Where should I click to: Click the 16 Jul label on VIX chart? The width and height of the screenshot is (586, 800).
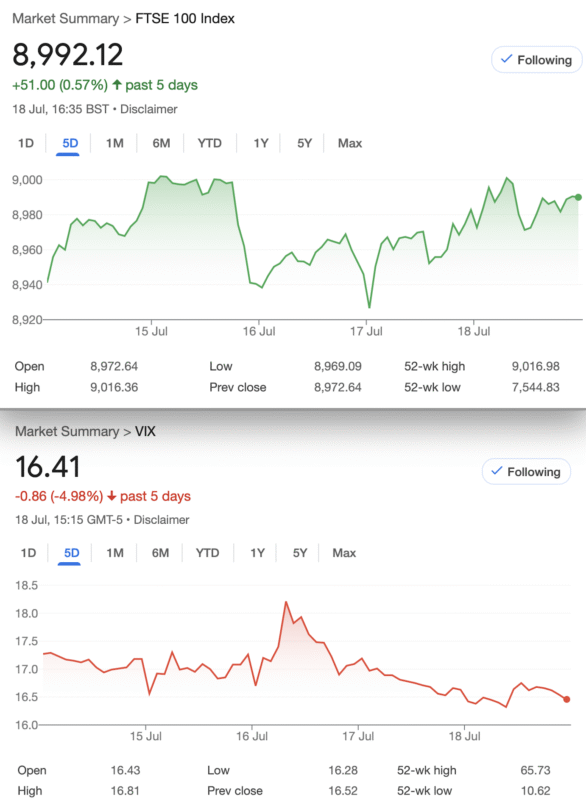(251, 737)
